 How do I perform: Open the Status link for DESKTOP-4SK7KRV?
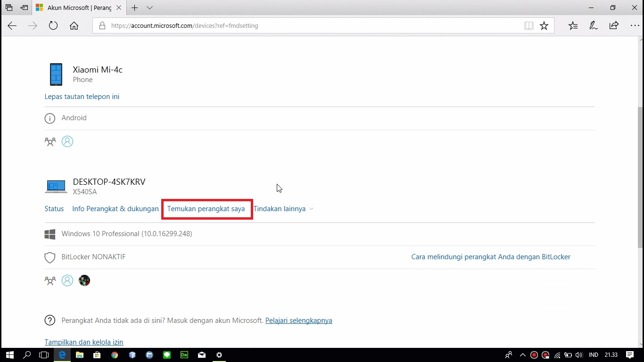(54, 209)
